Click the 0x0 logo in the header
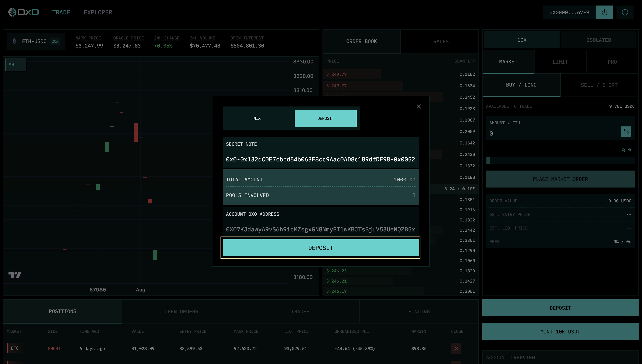 (24, 12)
